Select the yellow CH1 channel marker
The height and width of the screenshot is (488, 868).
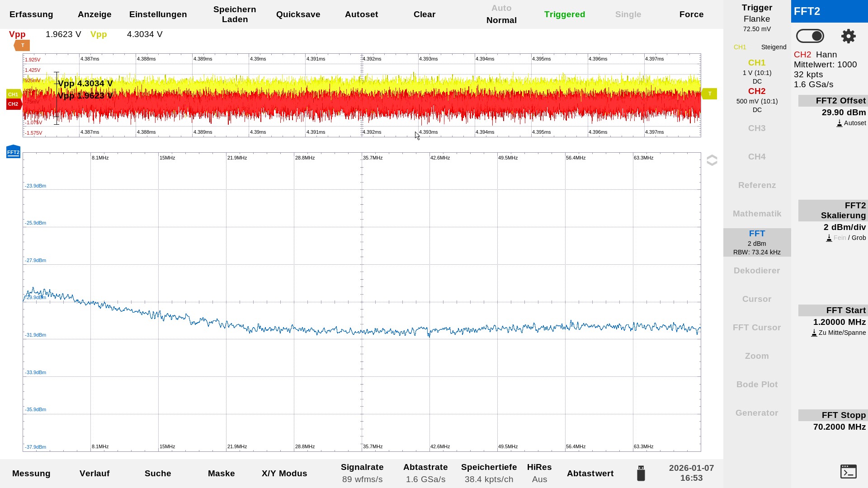click(13, 94)
